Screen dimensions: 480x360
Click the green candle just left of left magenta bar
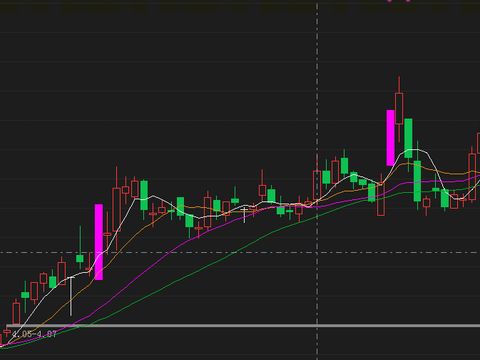(80, 258)
